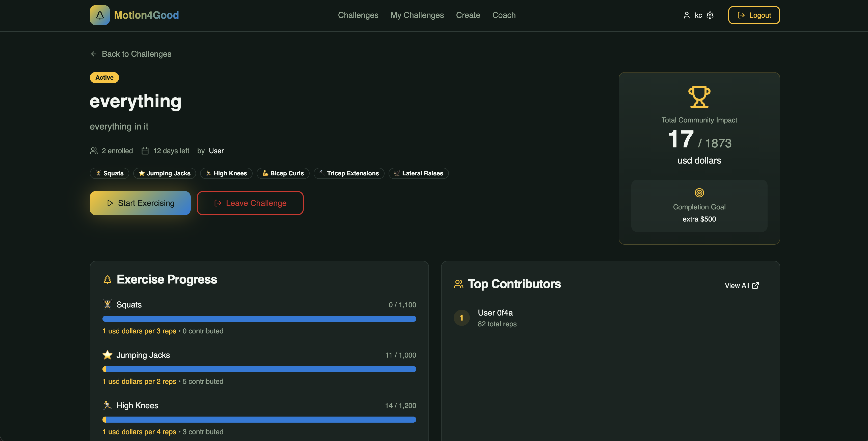Click the trophy icon in the impact card
The width and height of the screenshot is (868, 441).
pos(699,97)
